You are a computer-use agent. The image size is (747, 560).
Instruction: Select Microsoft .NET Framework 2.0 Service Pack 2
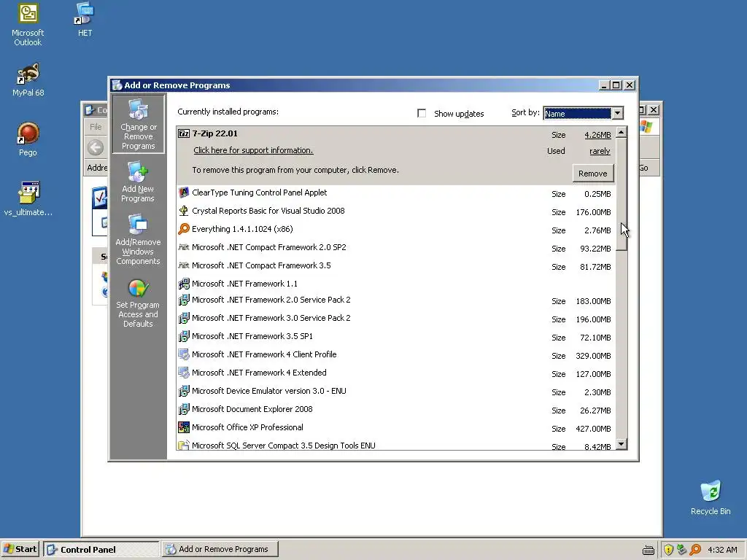(x=395, y=300)
